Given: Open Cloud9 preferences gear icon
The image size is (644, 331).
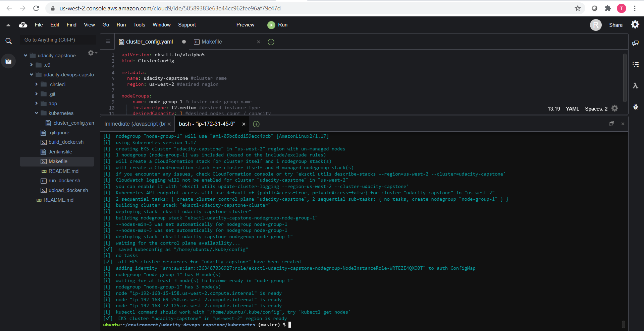Looking at the screenshot, I should point(635,24).
